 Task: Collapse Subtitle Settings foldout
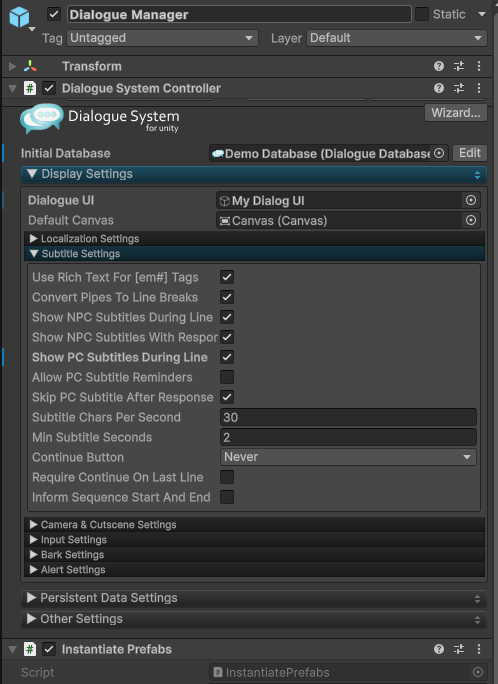(x=34, y=253)
